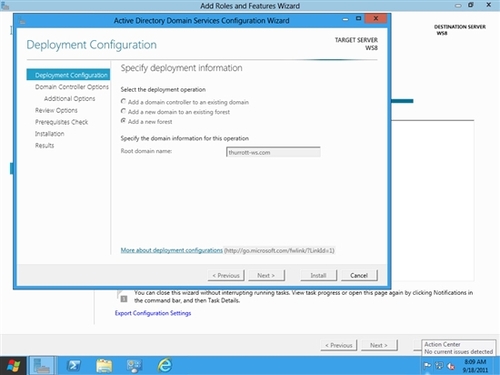
Task: Restore the Add Roles and Features Wizard window
Action: (x=471, y=5)
